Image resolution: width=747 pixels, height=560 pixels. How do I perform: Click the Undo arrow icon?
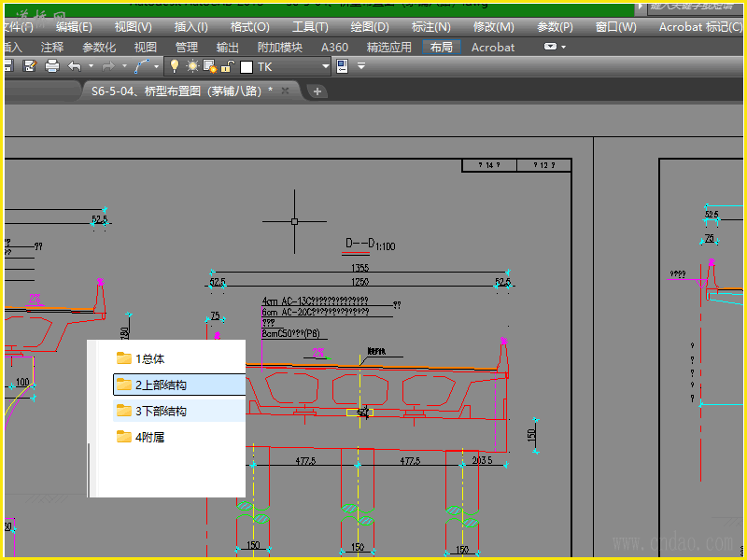tap(75, 66)
